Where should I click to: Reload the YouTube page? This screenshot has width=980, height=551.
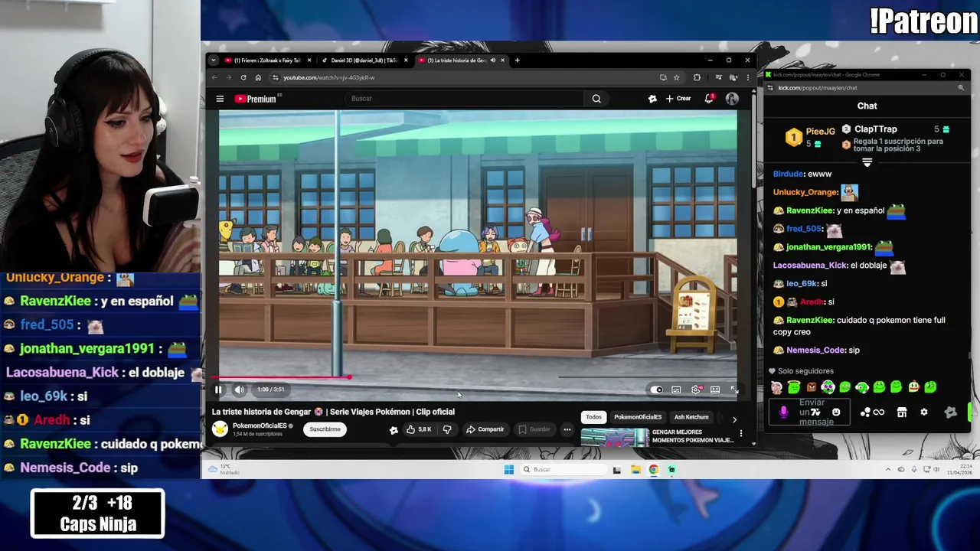243,77
